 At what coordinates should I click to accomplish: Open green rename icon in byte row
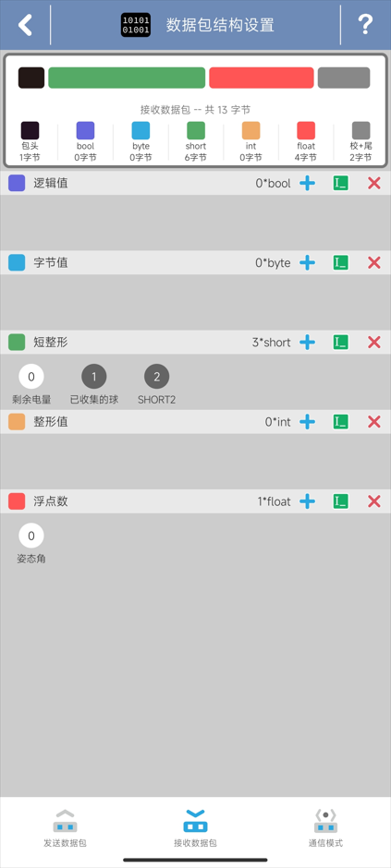[x=340, y=262]
